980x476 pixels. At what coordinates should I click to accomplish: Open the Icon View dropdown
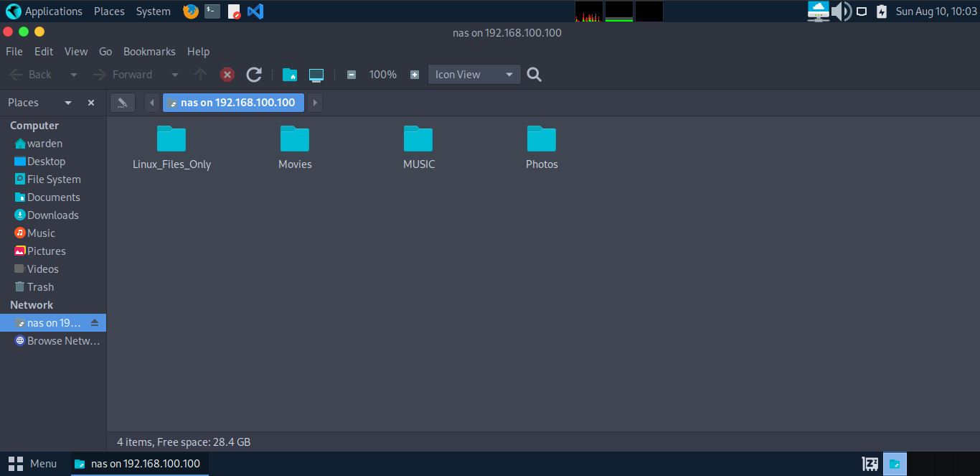[474, 75]
